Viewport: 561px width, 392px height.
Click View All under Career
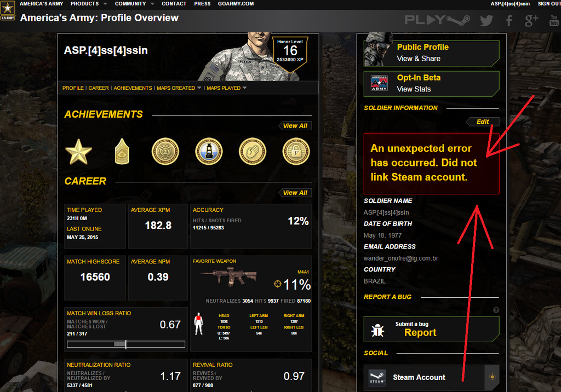[x=295, y=193]
